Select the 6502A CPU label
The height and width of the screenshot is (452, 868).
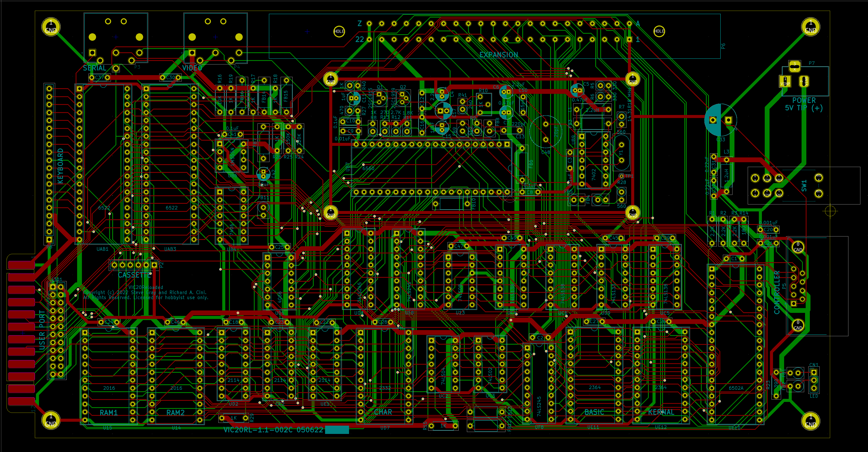click(736, 388)
